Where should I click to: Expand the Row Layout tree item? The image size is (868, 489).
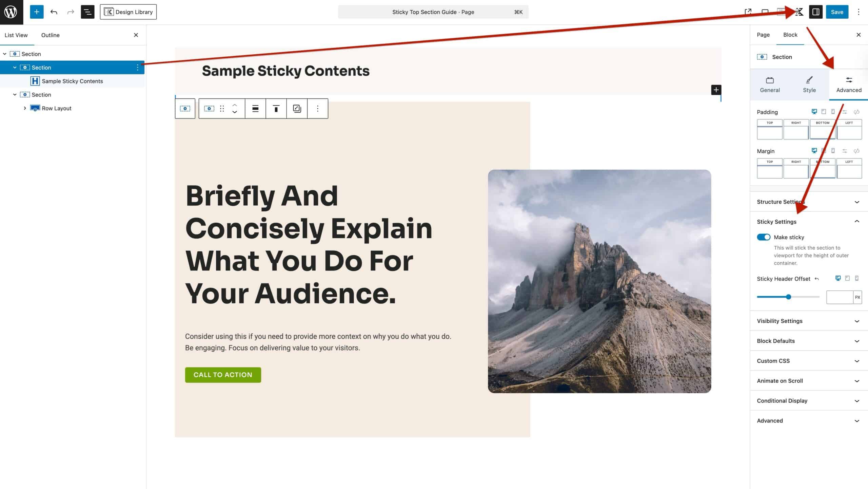pyautogui.click(x=25, y=108)
